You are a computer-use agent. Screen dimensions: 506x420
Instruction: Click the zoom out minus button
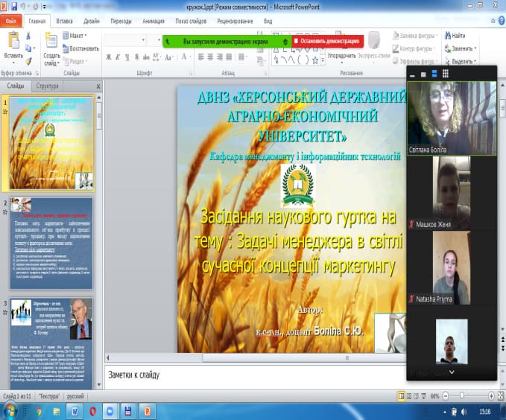point(446,396)
